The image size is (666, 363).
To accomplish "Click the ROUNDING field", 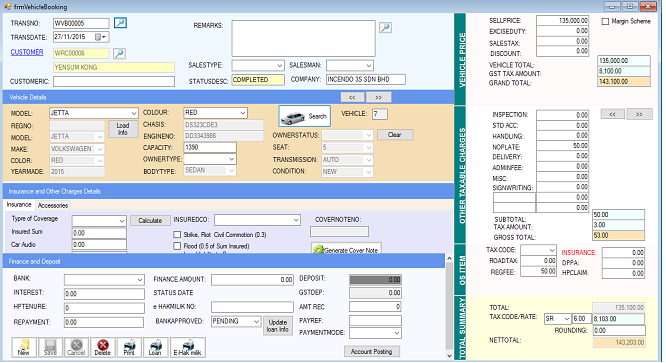I will [619, 330].
